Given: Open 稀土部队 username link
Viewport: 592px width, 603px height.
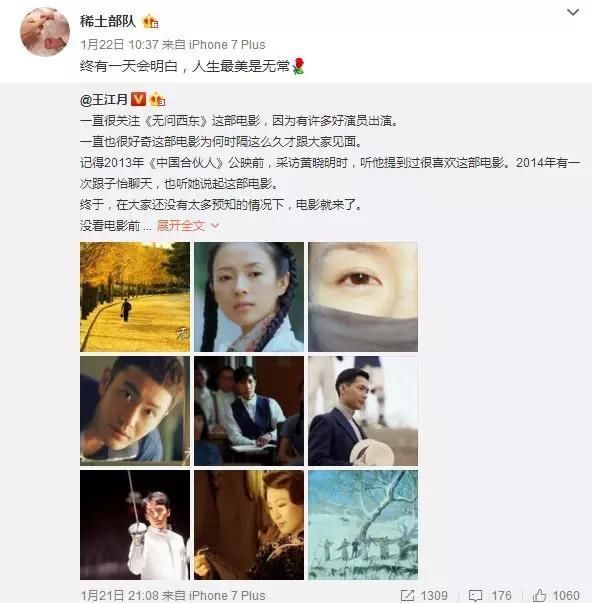Looking at the screenshot, I should [x=108, y=21].
